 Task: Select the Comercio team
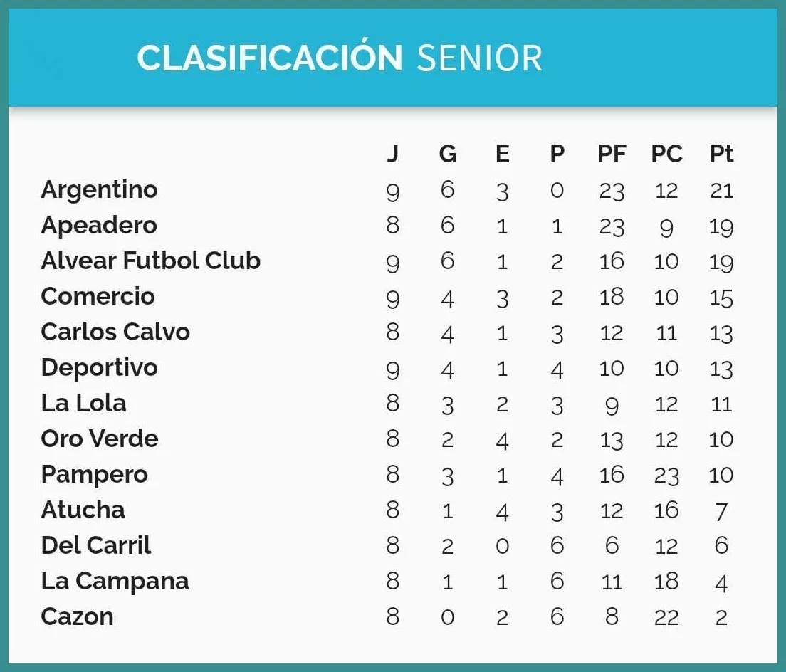click(98, 297)
